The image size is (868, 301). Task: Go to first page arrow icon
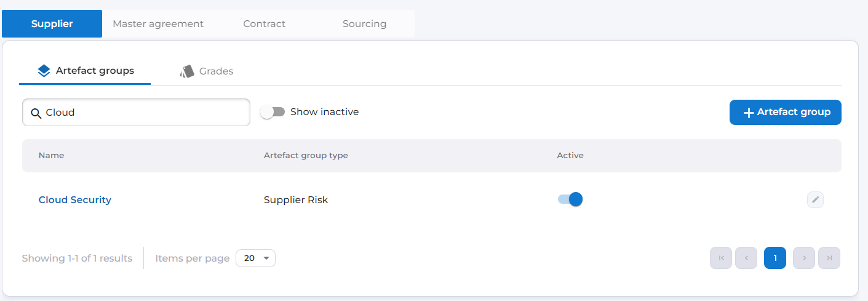pos(721,258)
